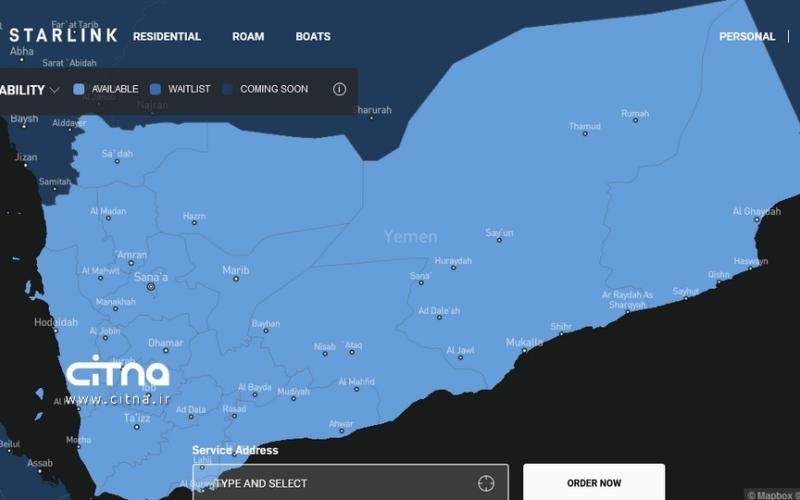Select the Marib city marker
This screenshot has width=800, height=500.
coord(236,279)
